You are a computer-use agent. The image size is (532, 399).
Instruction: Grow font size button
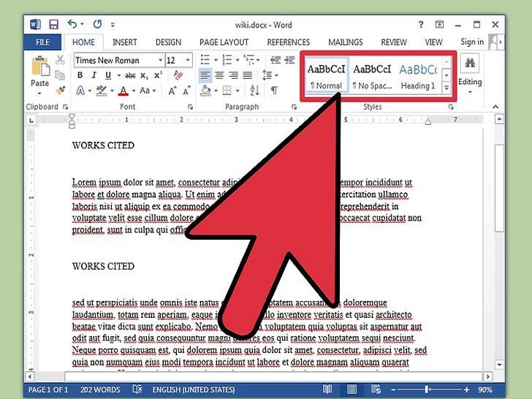172,91
